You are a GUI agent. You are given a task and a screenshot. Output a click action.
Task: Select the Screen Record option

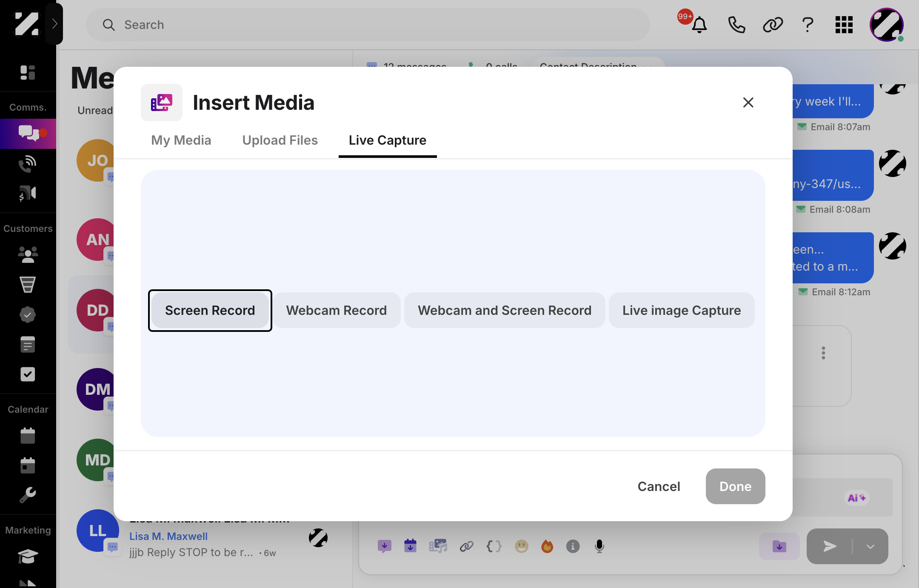(x=210, y=311)
